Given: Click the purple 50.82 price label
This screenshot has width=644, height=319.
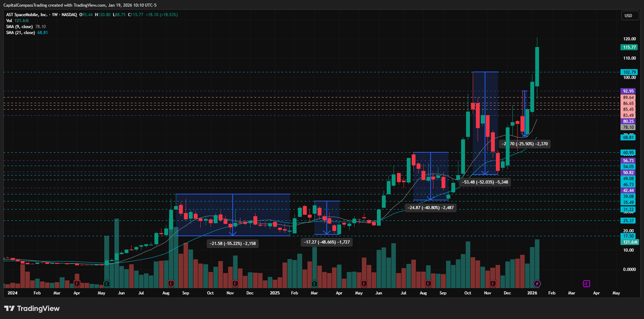Looking at the screenshot, I should point(628,172).
